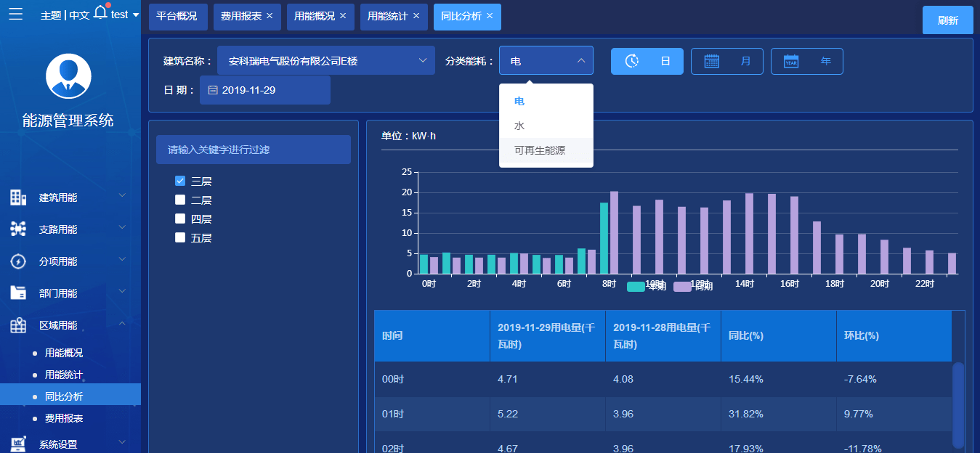This screenshot has height=453, width=980.
Task: Click the notification bell icon
Action: click(101, 12)
